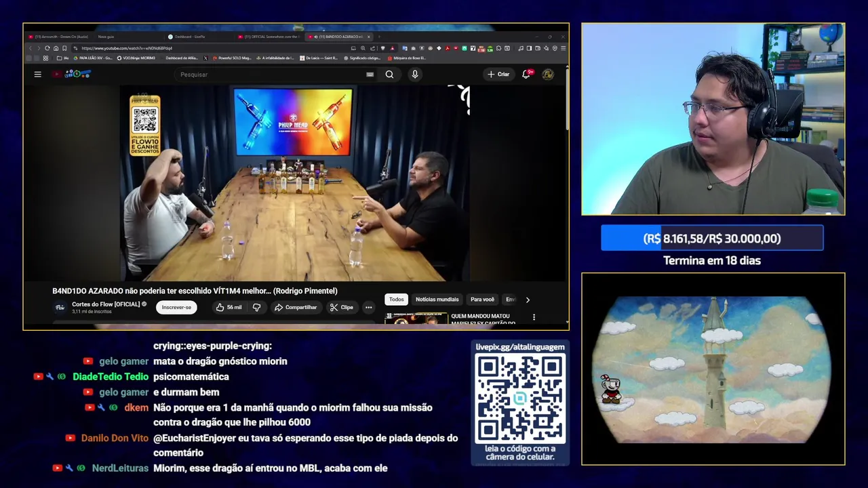Subscribe with the Inscrever-se button

click(176, 308)
